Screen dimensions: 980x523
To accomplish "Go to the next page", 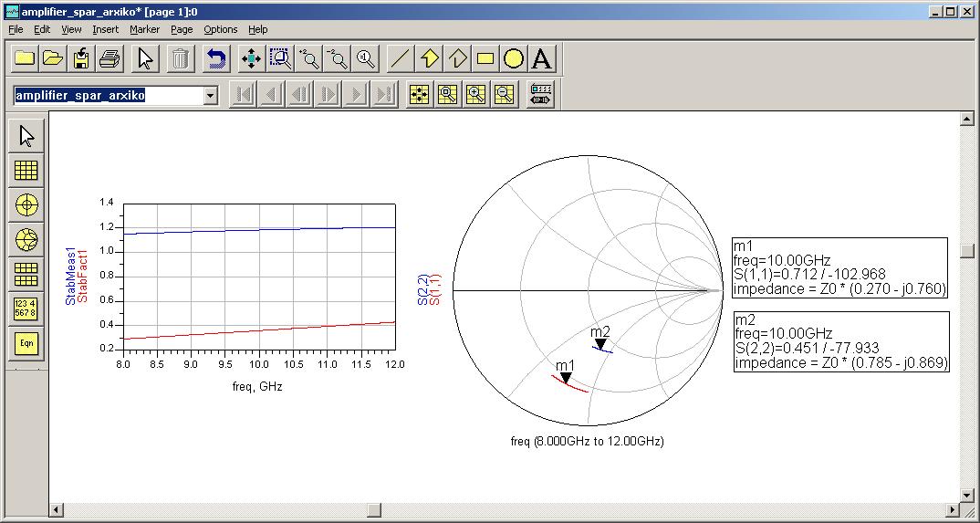I will [356, 95].
